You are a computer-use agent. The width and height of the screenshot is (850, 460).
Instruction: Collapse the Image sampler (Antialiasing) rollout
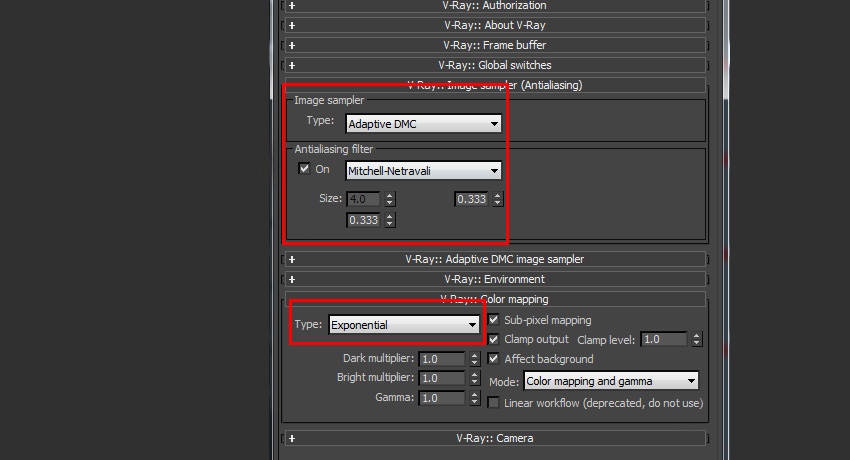pyautogui.click(x=495, y=85)
